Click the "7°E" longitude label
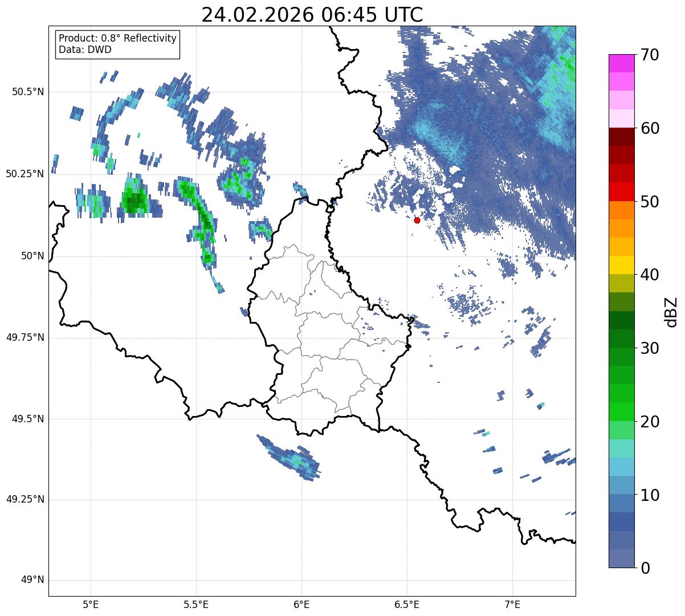Image resolution: width=685 pixels, height=616 pixels. pyautogui.click(x=512, y=605)
